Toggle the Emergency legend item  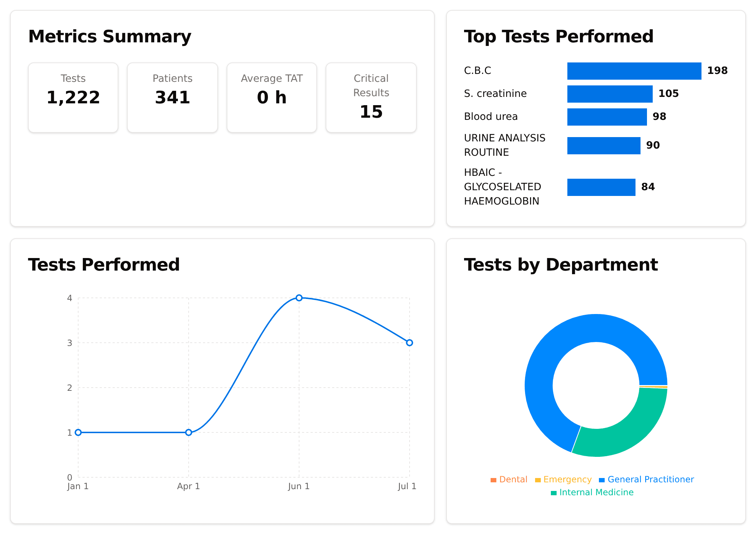point(563,479)
